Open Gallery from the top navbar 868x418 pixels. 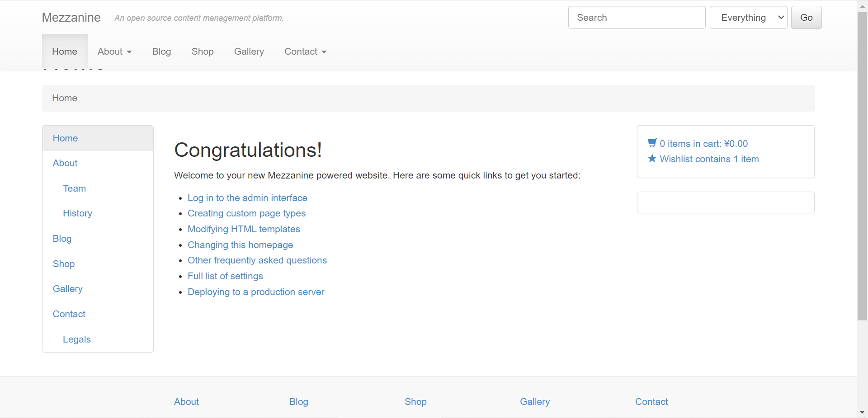click(x=249, y=52)
